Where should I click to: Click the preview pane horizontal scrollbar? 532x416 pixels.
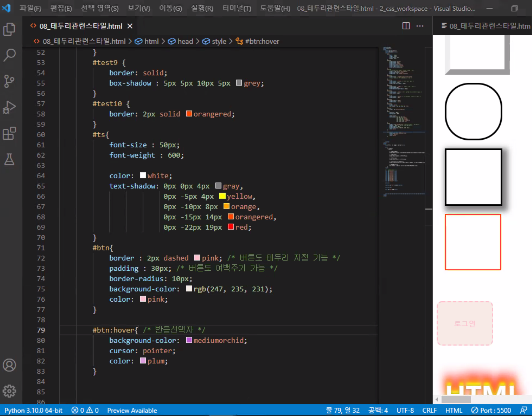pyautogui.click(x=456, y=399)
